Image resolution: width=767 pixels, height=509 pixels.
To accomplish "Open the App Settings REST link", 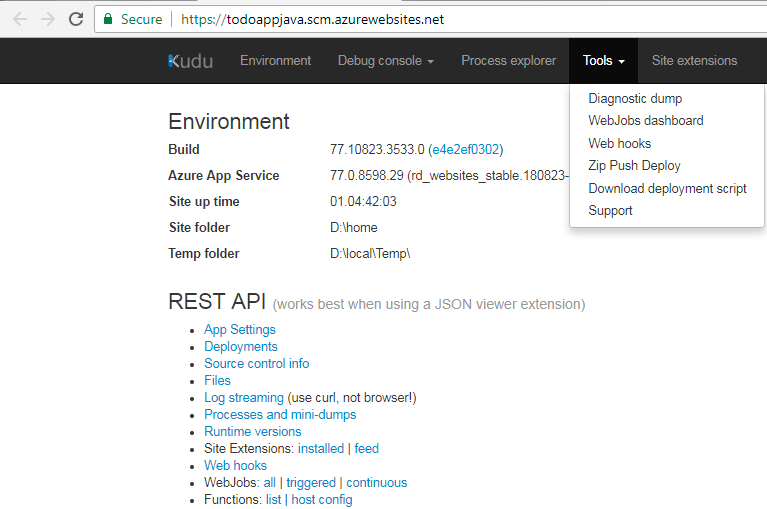I will tap(240, 330).
